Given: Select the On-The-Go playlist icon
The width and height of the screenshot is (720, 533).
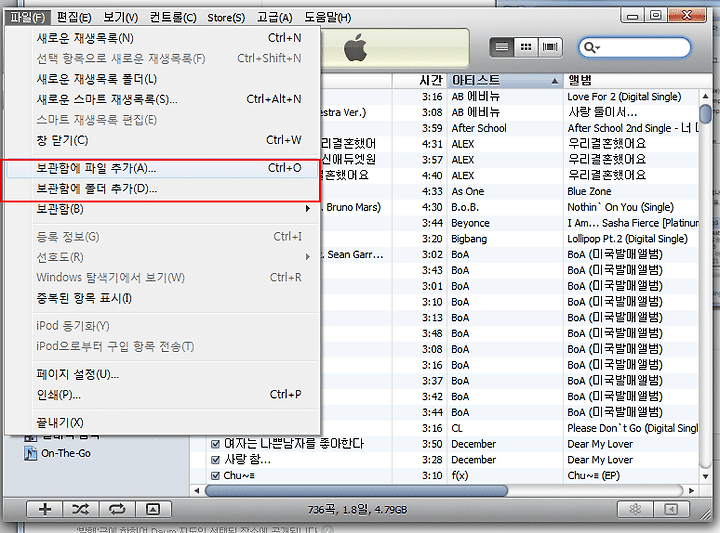Looking at the screenshot, I should point(30,454).
